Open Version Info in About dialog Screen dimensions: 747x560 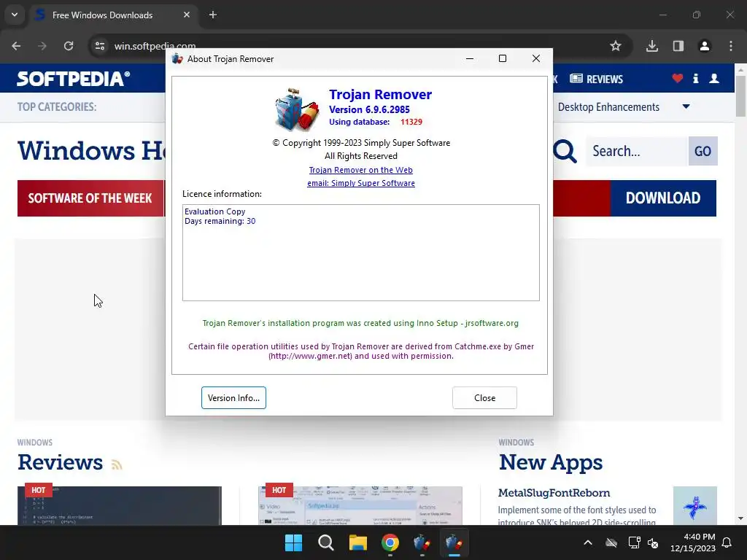coord(233,397)
